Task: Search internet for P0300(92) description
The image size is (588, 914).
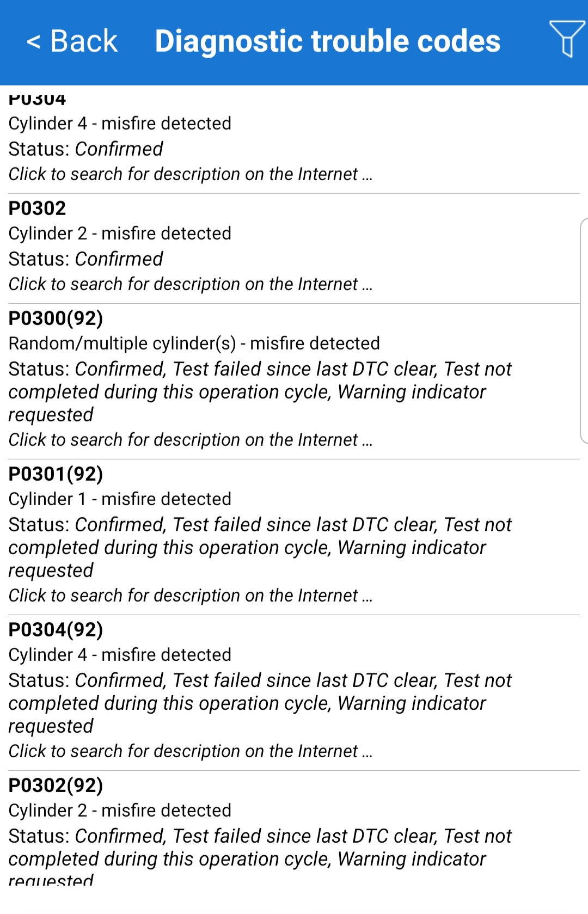Action: pyautogui.click(x=190, y=440)
